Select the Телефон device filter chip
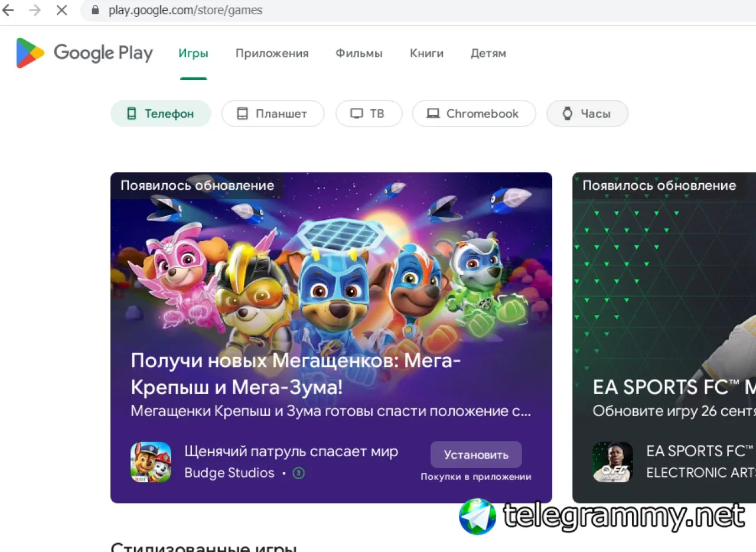This screenshot has width=756, height=552. (161, 113)
